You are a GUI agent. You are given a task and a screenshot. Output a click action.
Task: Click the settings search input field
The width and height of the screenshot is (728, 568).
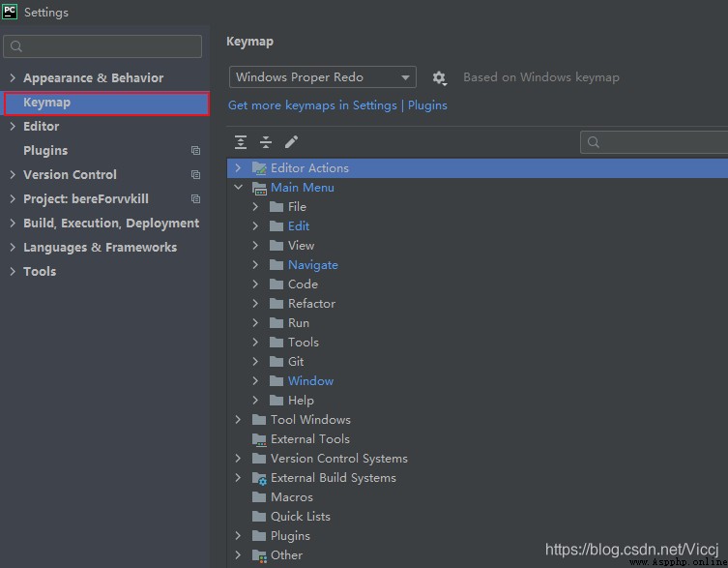point(102,46)
